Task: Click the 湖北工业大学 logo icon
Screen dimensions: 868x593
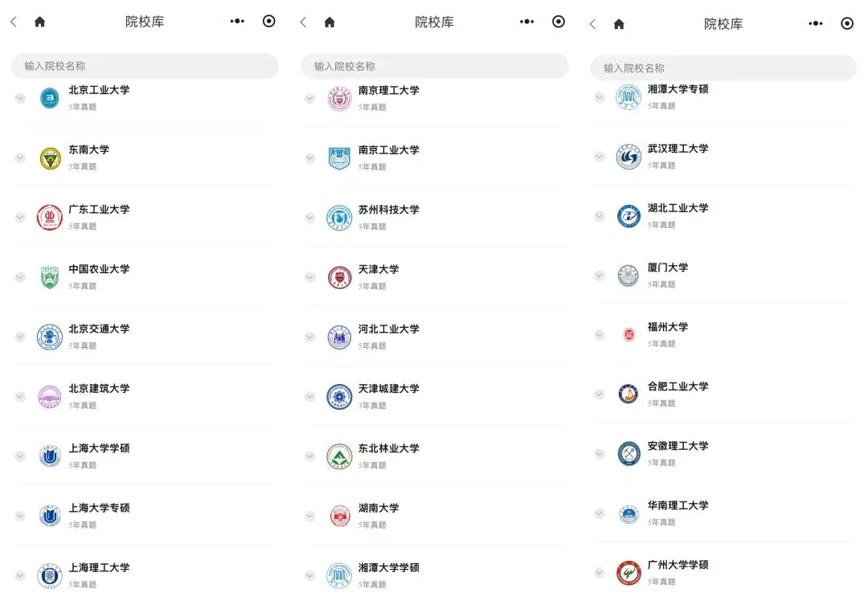Action: click(628, 216)
